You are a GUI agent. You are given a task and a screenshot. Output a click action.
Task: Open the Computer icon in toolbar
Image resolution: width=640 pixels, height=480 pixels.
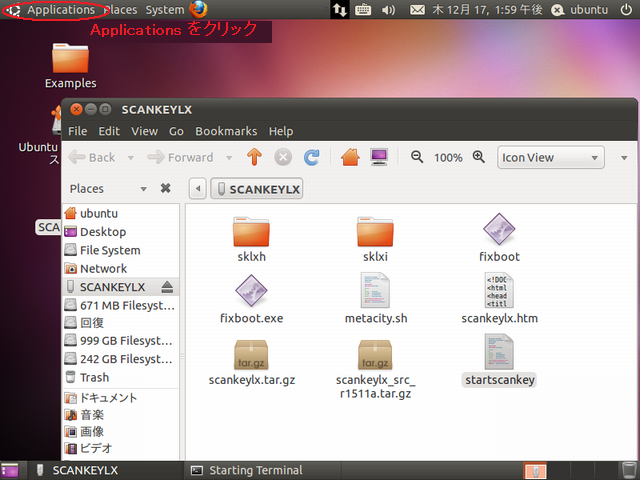379,157
